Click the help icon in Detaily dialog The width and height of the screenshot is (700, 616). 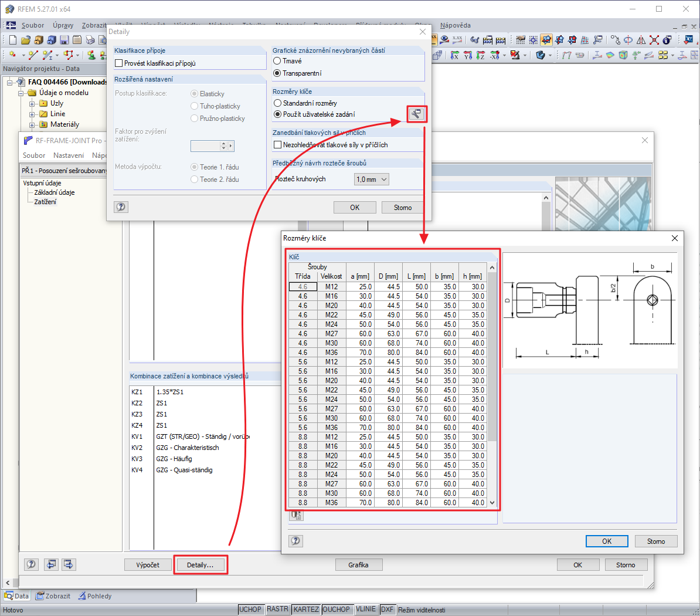click(121, 207)
